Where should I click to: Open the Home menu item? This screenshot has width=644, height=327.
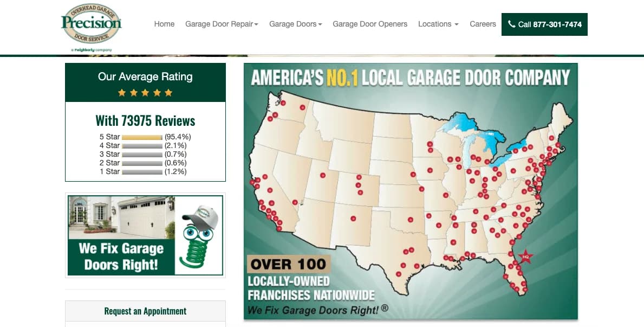[164, 24]
